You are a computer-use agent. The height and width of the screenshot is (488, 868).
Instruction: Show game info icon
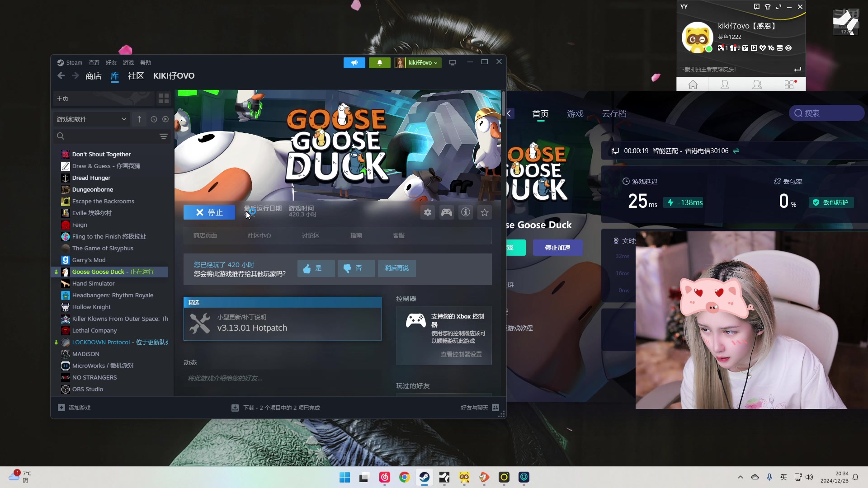pos(466,212)
